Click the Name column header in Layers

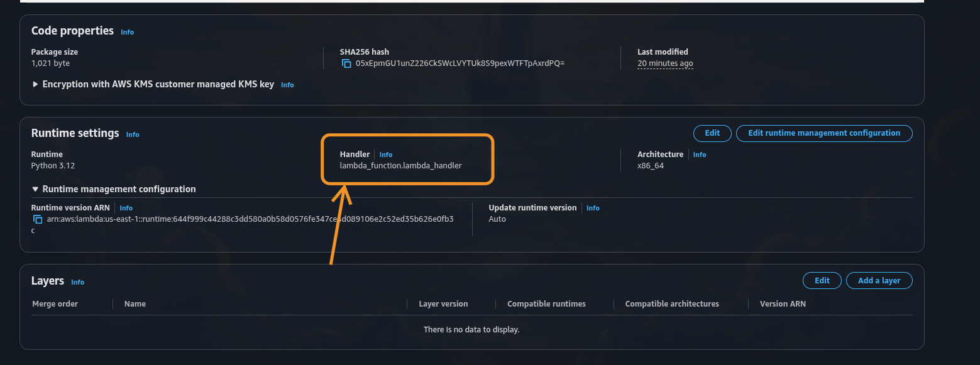135,304
